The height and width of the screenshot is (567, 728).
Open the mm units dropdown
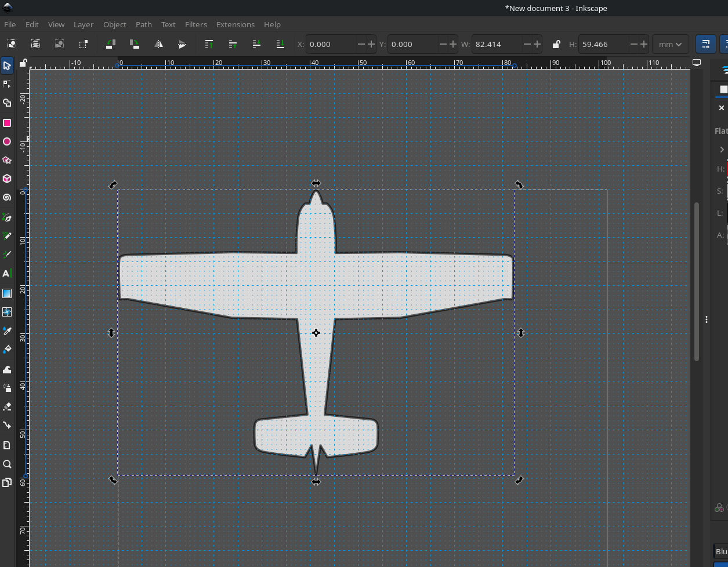pyautogui.click(x=670, y=44)
